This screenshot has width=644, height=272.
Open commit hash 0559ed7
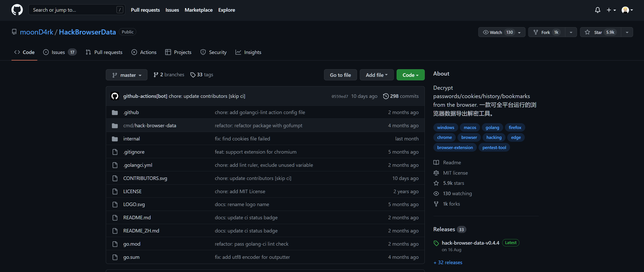[340, 96]
